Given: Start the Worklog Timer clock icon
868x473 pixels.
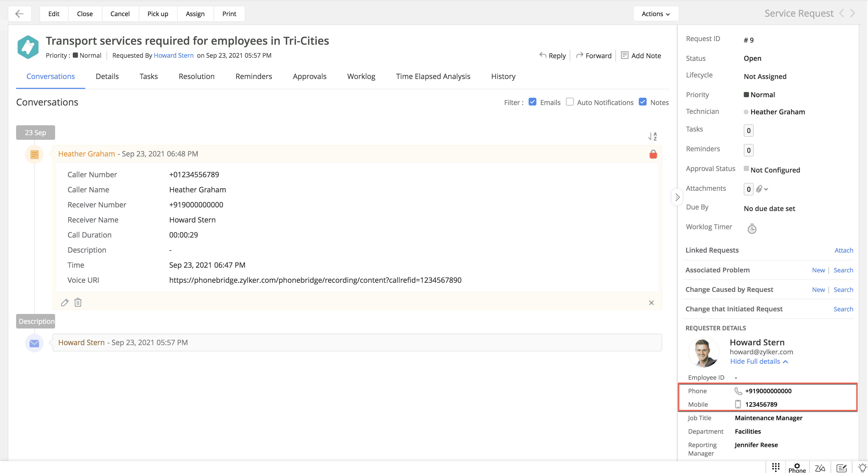Looking at the screenshot, I should (x=752, y=229).
